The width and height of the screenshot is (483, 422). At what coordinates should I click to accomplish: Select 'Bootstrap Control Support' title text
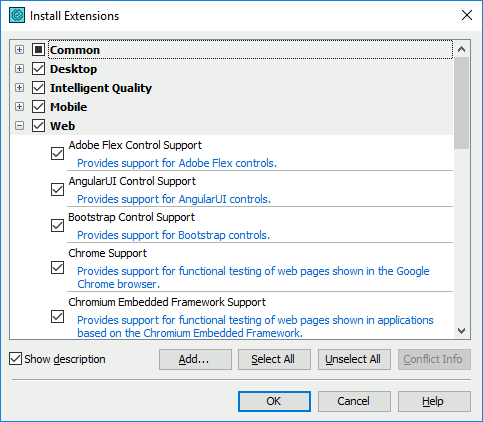coord(131,217)
